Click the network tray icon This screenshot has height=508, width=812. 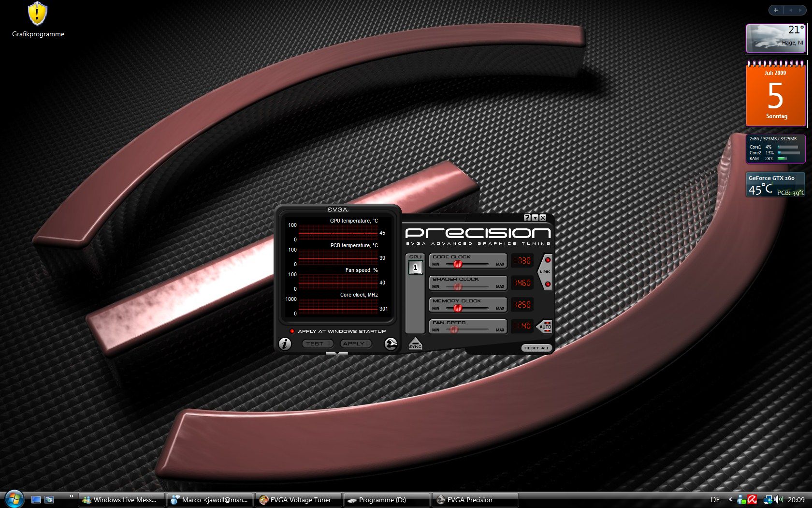click(768, 500)
